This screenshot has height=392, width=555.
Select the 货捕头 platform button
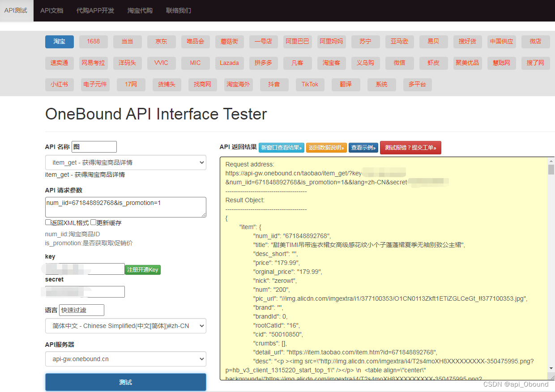pos(167,85)
